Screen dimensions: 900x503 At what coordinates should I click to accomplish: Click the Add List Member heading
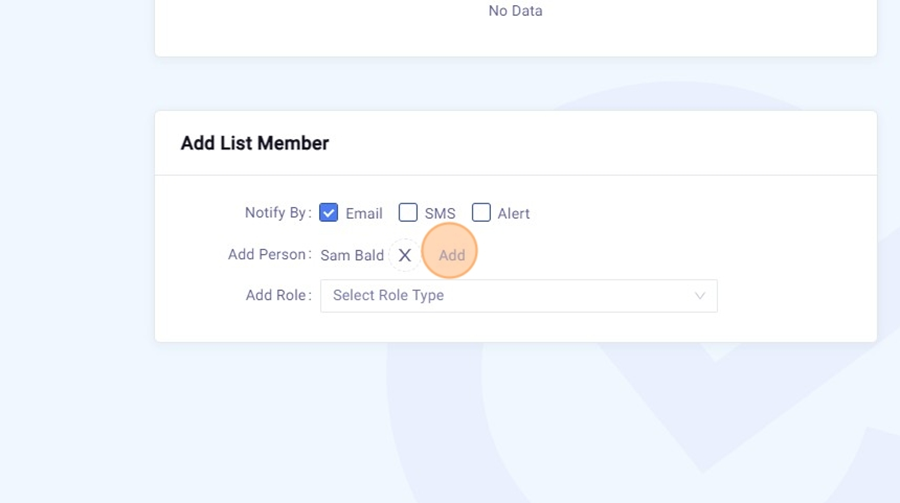coord(255,143)
